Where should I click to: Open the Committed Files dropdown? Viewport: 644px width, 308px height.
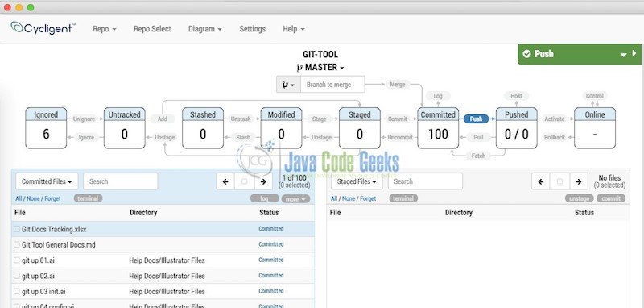pos(47,181)
